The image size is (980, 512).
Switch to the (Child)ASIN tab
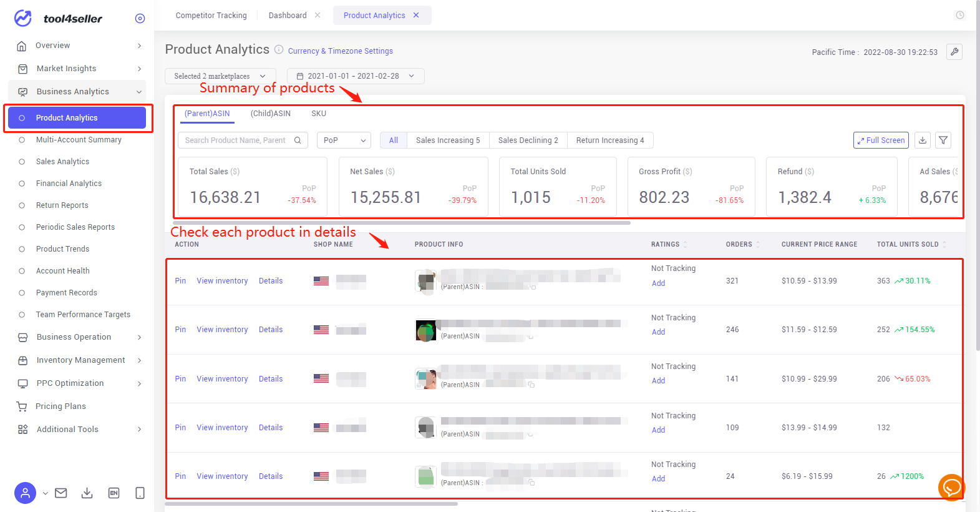pos(271,114)
